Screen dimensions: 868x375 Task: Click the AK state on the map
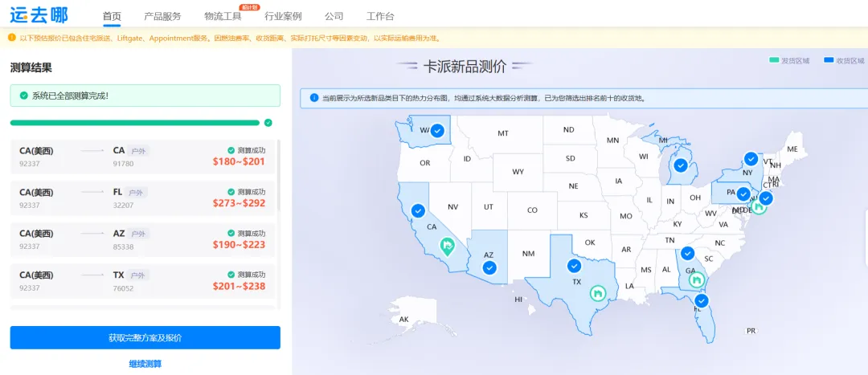click(x=403, y=319)
